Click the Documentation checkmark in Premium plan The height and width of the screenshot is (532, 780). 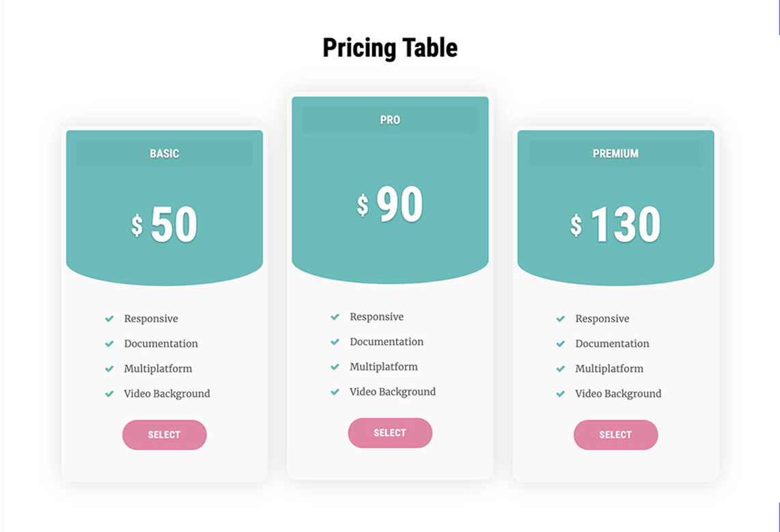pos(561,344)
